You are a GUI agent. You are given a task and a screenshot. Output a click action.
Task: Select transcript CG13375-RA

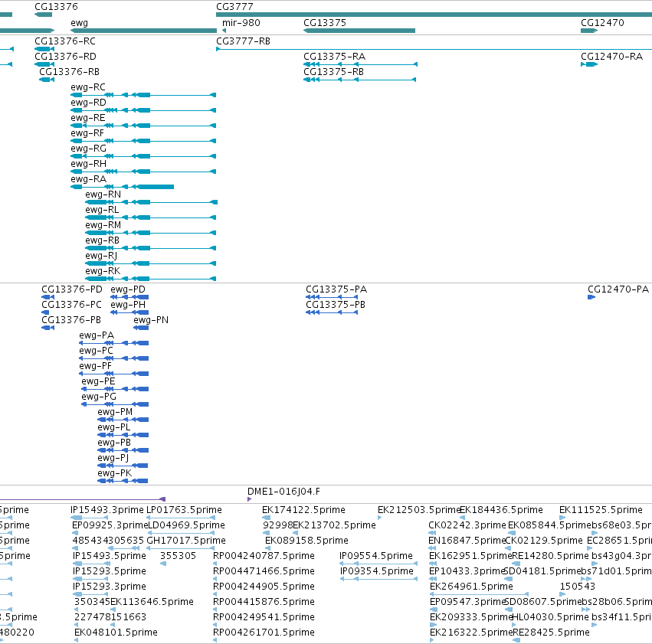coord(360,64)
